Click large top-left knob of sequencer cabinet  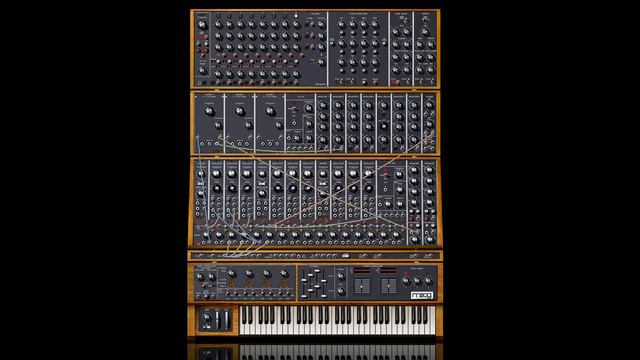[x=202, y=24]
